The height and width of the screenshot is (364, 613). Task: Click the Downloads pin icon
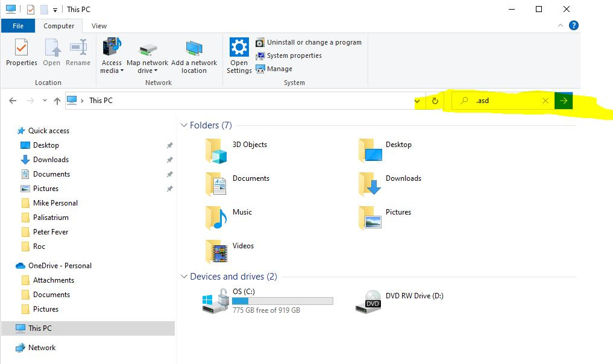click(169, 160)
